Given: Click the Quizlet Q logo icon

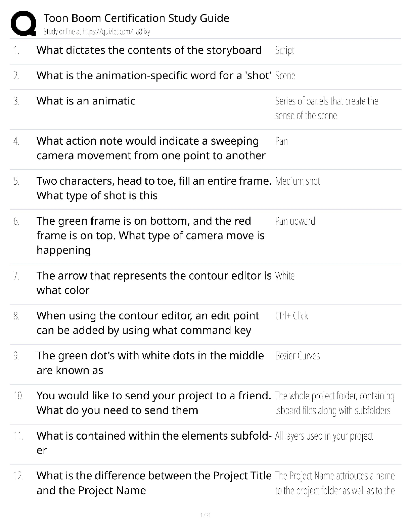Looking at the screenshot, I should pyautogui.click(x=24, y=24).
